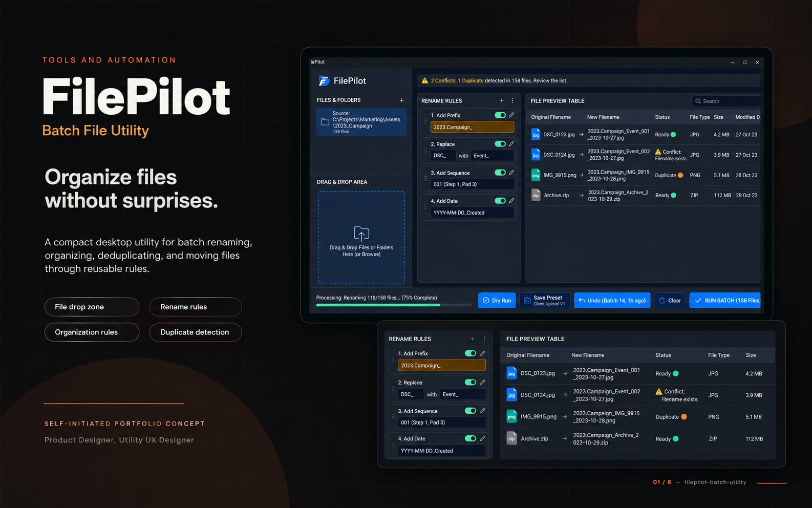
Task: Click the RUN BATCH button
Action: [x=725, y=301]
